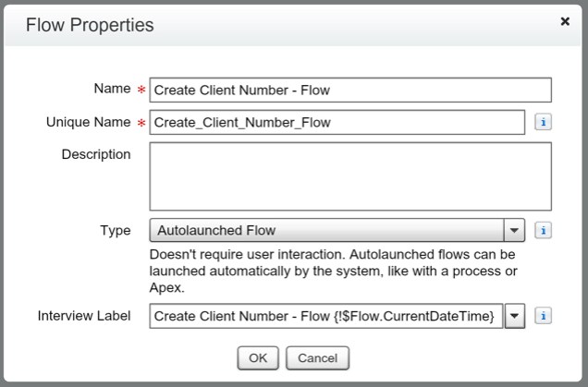Image resolution: width=588 pixels, height=387 pixels.
Task: Close the Flow Properties dialog with X
Action: [565, 21]
